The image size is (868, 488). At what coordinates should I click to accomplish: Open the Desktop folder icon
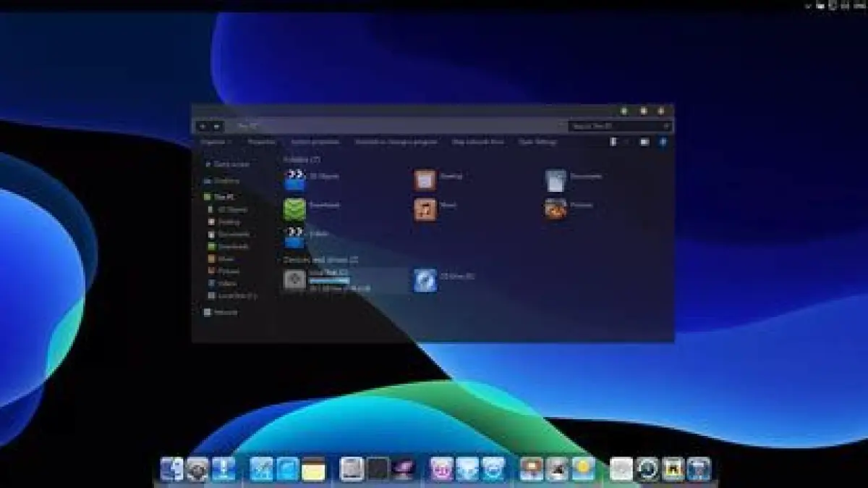[425, 180]
